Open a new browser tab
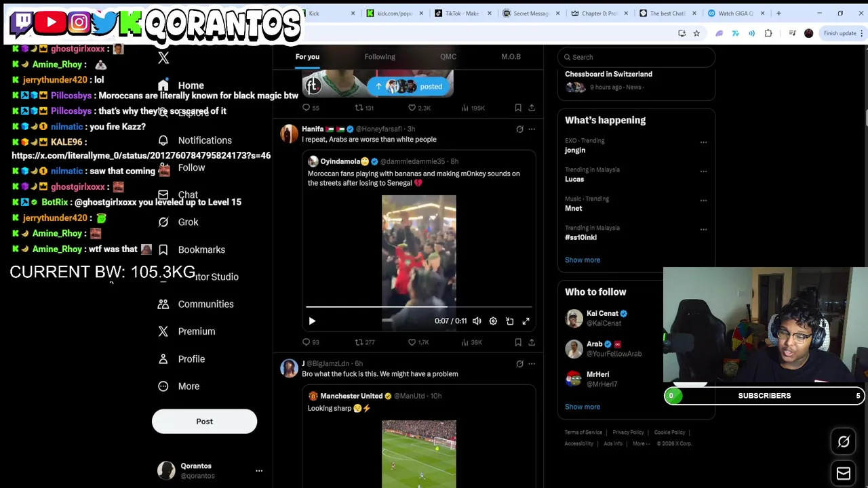The image size is (868, 488). [778, 14]
